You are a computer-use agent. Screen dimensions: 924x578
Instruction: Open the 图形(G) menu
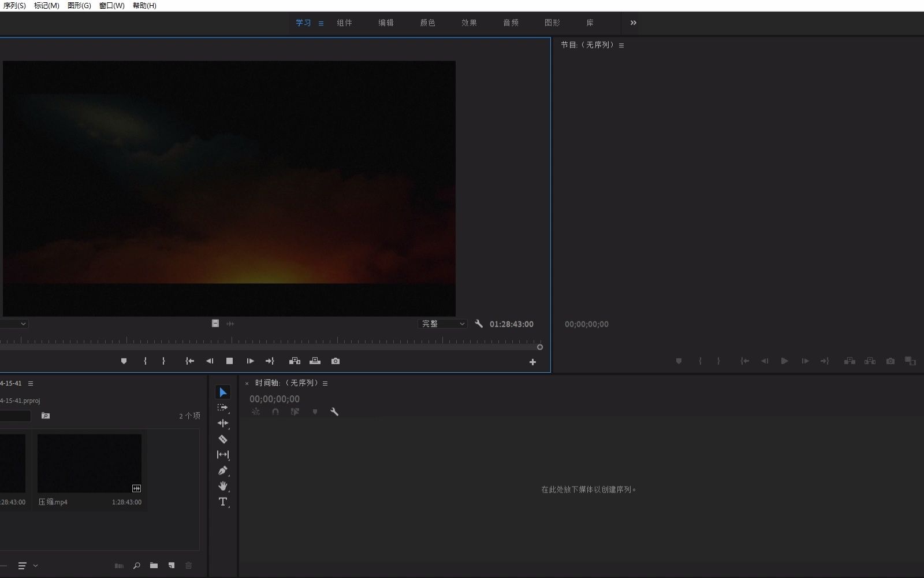pos(80,6)
